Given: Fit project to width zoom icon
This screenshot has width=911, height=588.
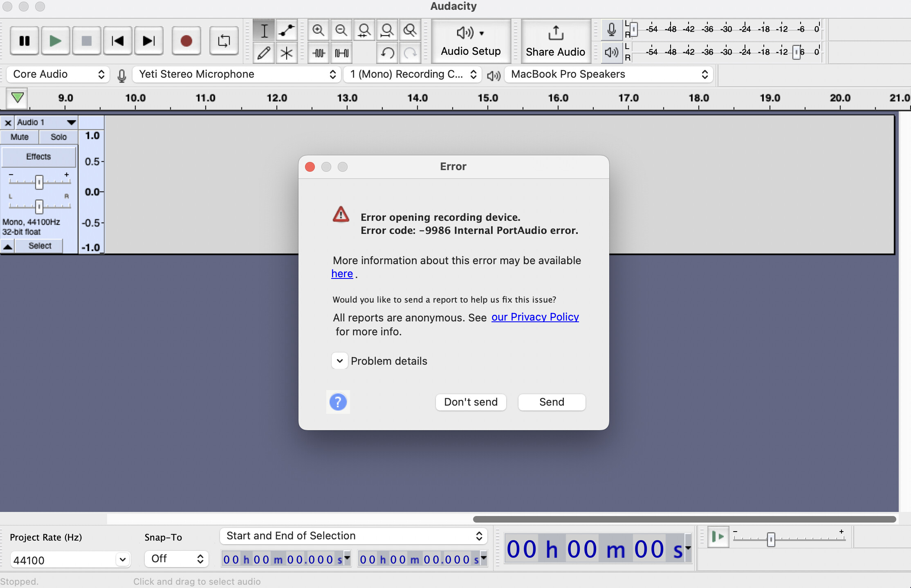Looking at the screenshot, I should click(x=387, y=30).
